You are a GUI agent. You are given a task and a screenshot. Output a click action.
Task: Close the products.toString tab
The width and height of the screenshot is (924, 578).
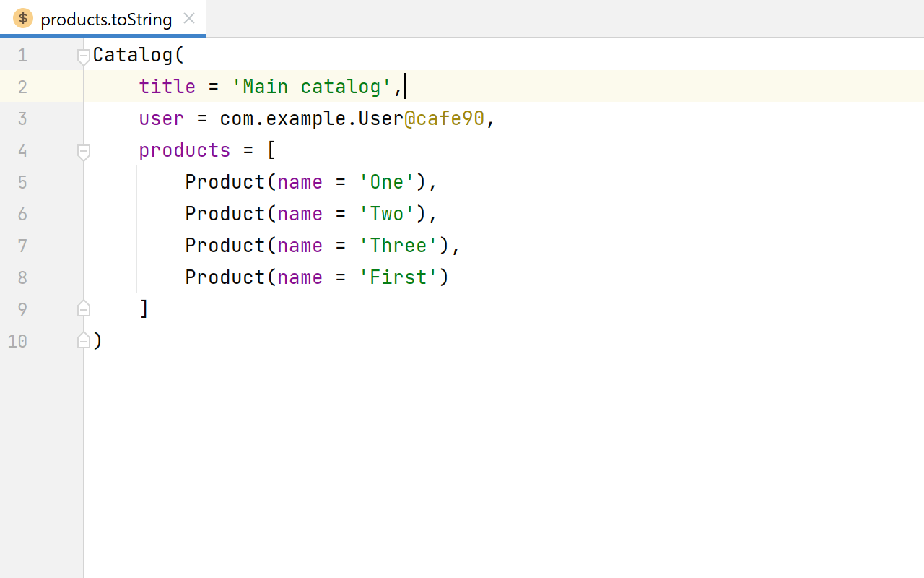point(189,19)
